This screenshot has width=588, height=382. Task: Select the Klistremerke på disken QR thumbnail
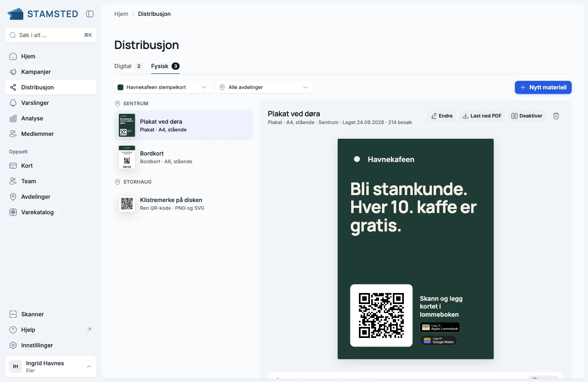click(x=127, y=204)
